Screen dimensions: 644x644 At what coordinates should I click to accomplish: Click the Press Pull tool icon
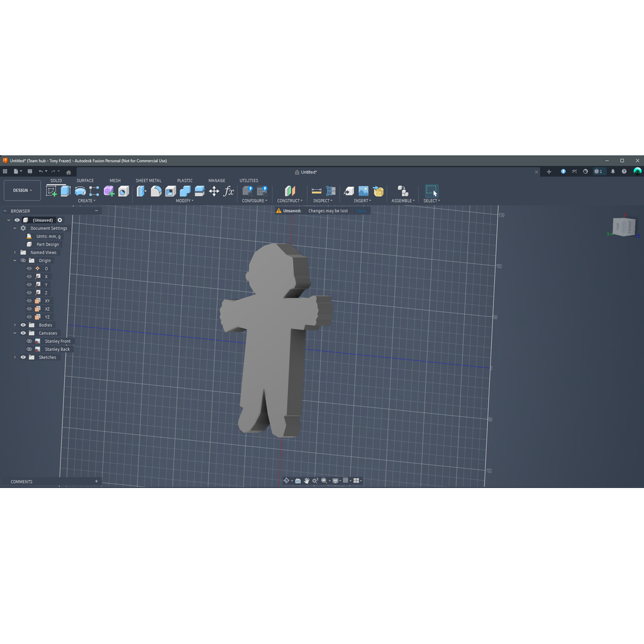pyautogui.click(x=142, y=191)
